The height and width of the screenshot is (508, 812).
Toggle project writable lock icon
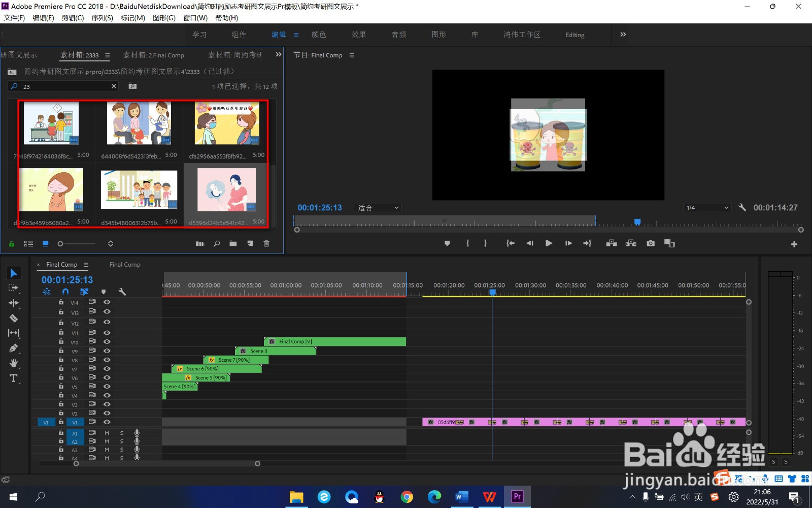tap(12, 244)
